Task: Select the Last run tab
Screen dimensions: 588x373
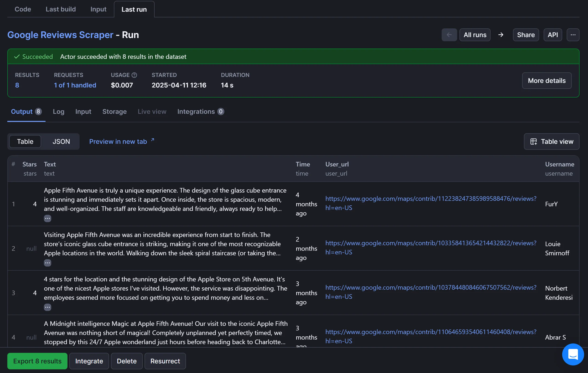Action: point(134,9)
